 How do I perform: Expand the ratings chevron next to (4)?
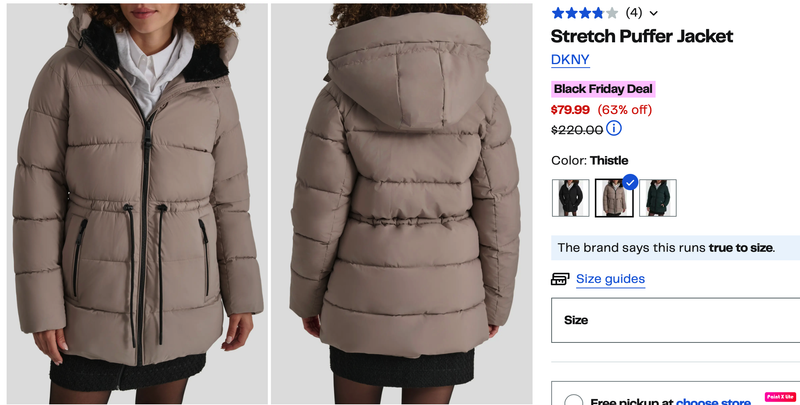pyautogui.click(x=654, y=14)
